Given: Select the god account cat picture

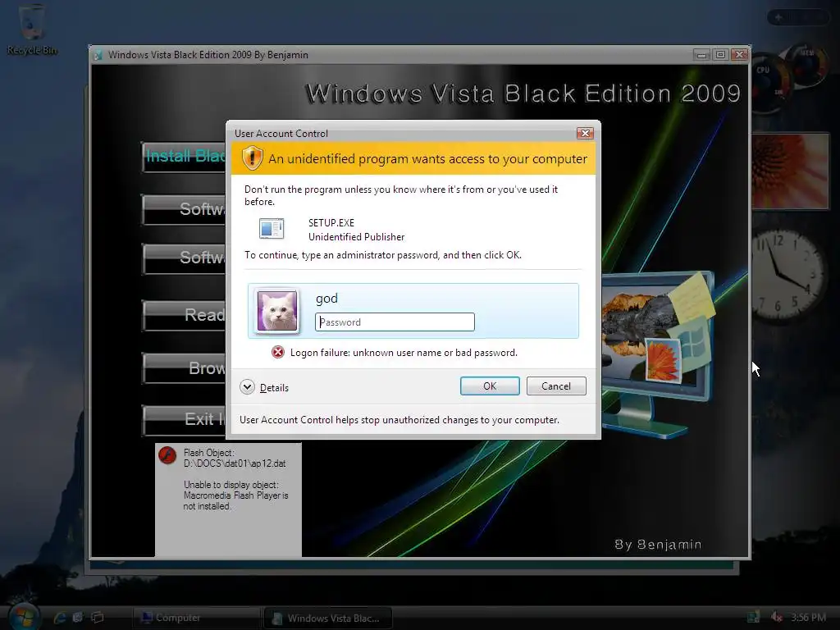Looking at the screenshot, I should tap(277, 311).
